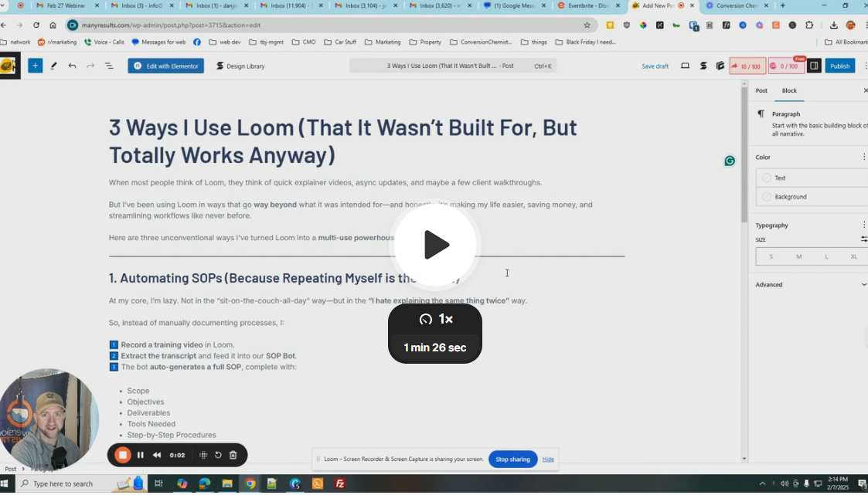The height and width of the screenshot is (495, 868).
Task: Click the "1. Automating SOPs" heading
Action: [284, 278]
